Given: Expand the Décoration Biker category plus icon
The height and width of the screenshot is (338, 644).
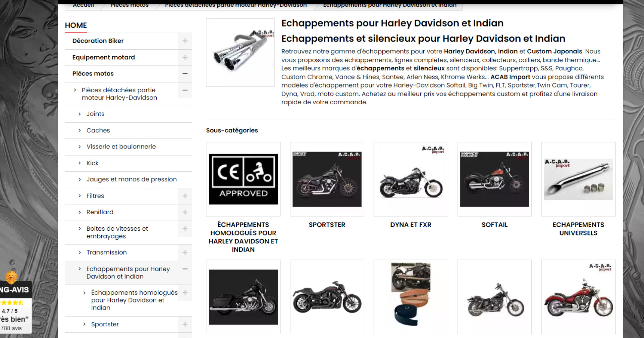Looking at the screenshot, I should (185, 41).
